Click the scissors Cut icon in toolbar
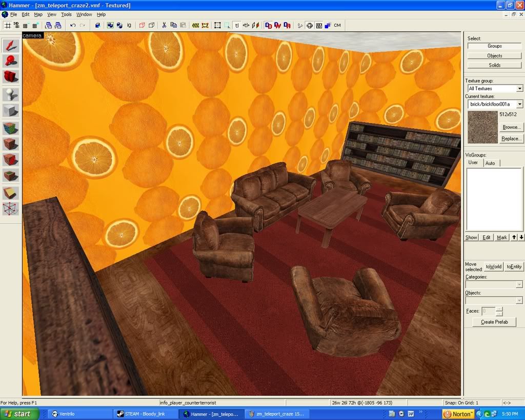The height and width of the screenshot is (420, 525). coord(164,25)
